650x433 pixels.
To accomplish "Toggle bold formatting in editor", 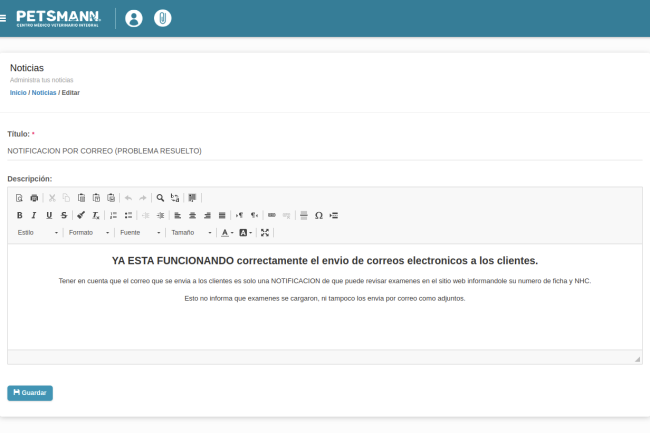I will pos(19,215).
